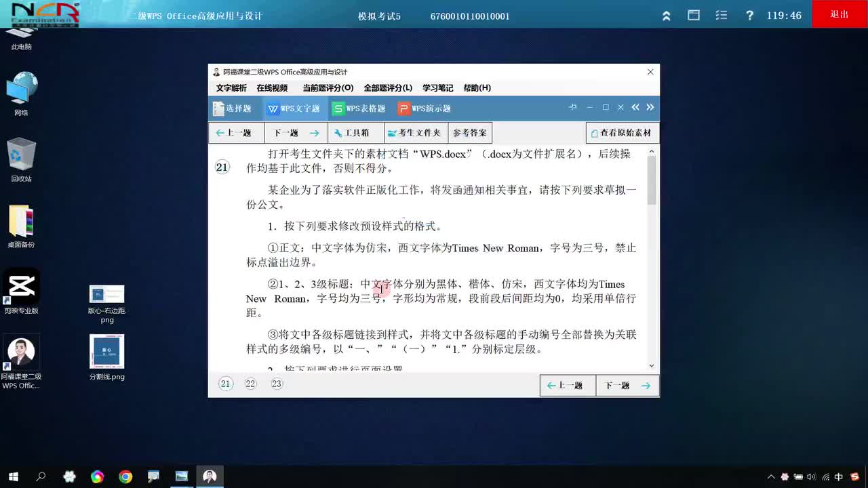Screen dimensions: 868x488
Task: Show the 参考答案 reference answer
Action: click(x=470, y=133)
